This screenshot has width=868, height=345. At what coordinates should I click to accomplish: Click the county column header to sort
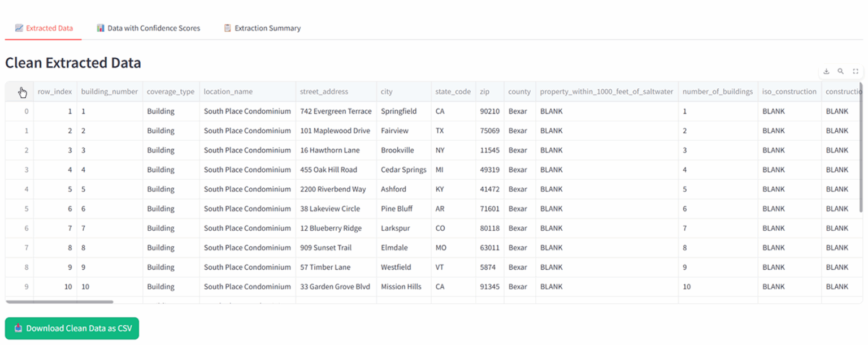[519, 91]
